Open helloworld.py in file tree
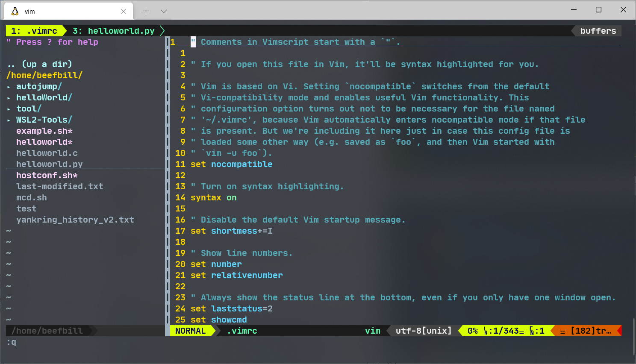This screenshot has width=636, height=364. (x=49, y=164)
